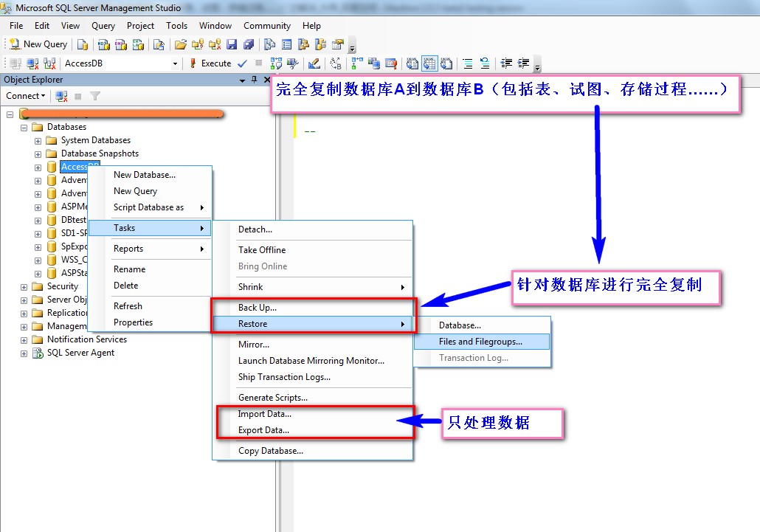Expand the Security node
Screen dimensions: 760x532
tap(24, 286)
